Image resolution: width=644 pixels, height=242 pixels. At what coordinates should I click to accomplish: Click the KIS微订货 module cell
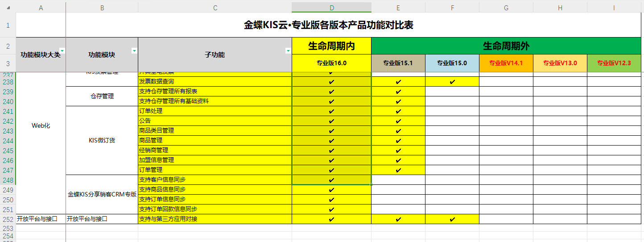pos(102,141)
